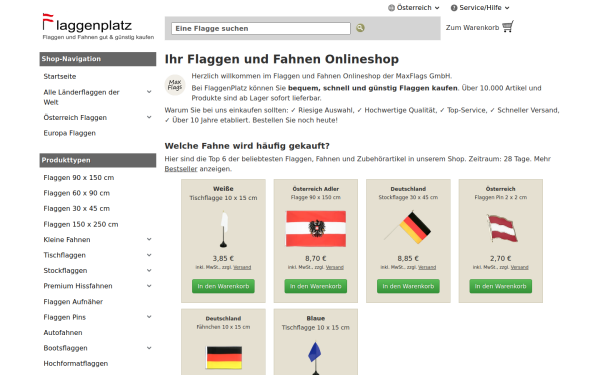Expand the Flaggen Pins submenu
Viewport: 600px width, 375px height.
pos(149,317)
